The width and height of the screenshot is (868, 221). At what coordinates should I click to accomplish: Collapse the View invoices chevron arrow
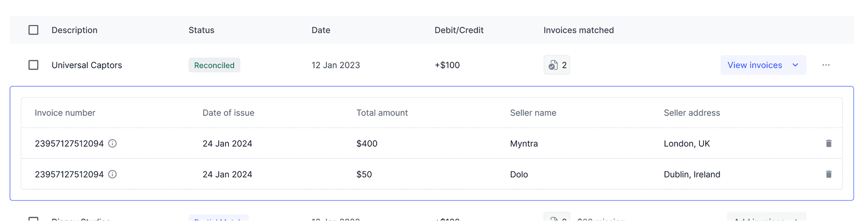795,65
